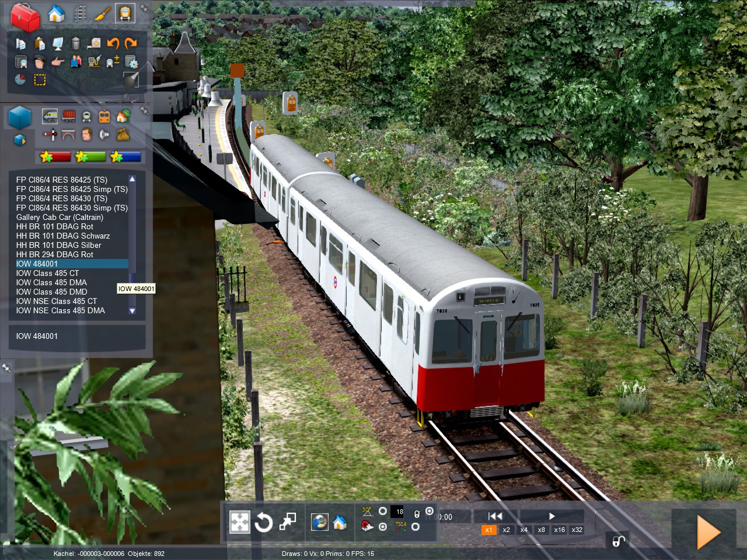
Task: Pick 'HH BR 101 DBAG Schwarz' from list
Action: click(x=63, y=236)
